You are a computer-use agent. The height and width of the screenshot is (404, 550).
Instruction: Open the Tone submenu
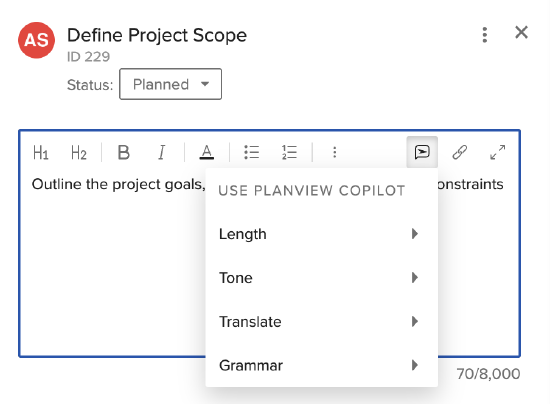[321, 277]
